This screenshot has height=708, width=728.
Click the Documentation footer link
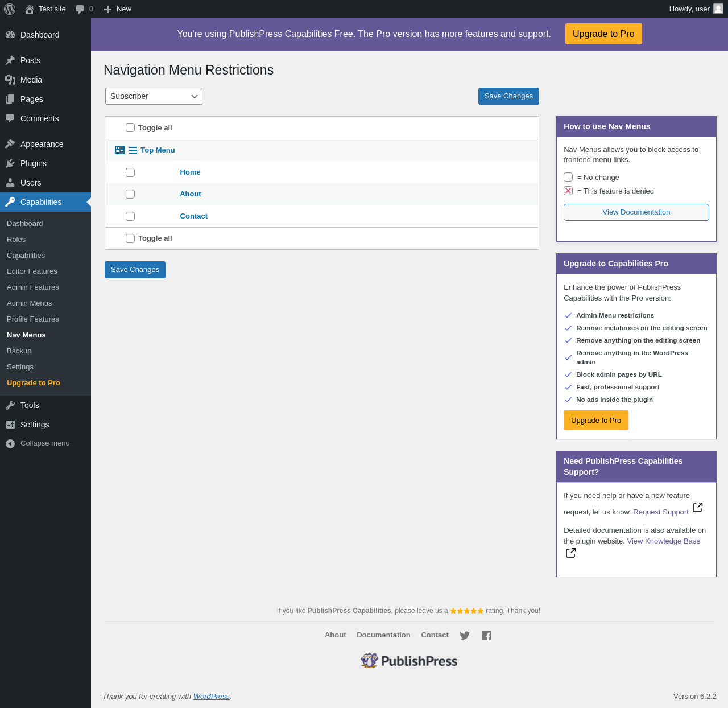383,635
